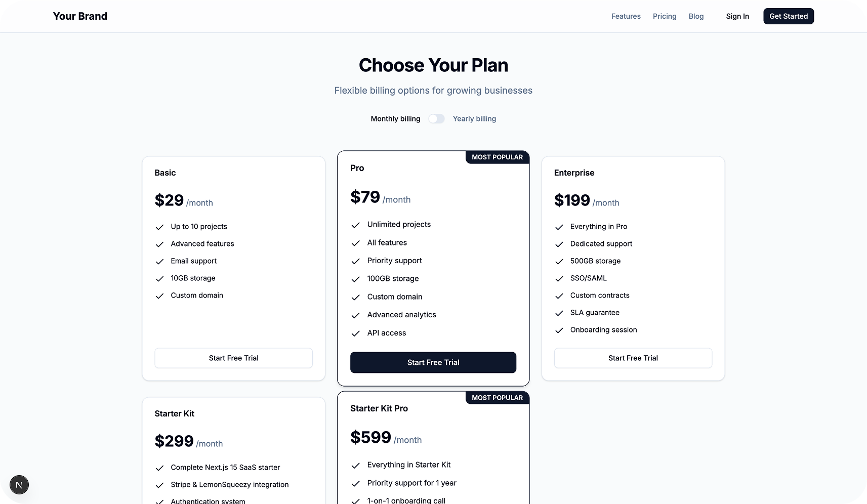Click the Next.js dev tools icon
The height and width of the screenshot is (504, 867).
click(x=19, y=485)
